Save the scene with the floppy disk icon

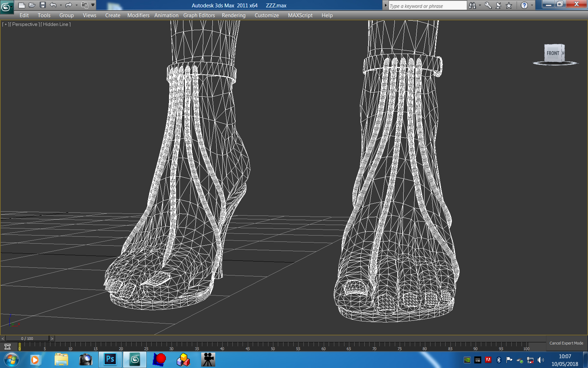pyautogui.click(x=43, y=5)
